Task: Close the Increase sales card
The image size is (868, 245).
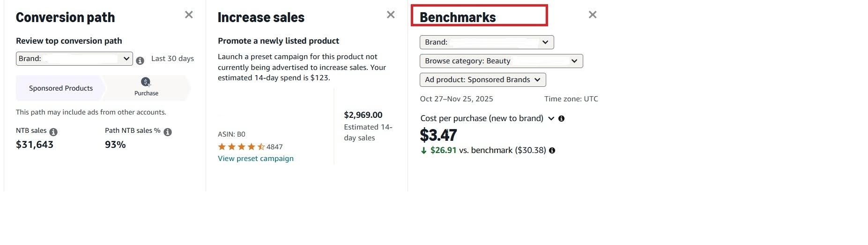Action: pyautogui.click(x=391, y=15)
